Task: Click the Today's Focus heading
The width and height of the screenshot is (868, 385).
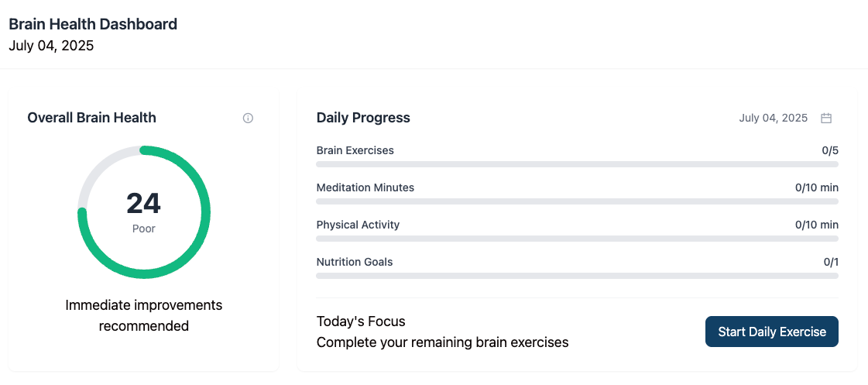Action: pos(361,321)
